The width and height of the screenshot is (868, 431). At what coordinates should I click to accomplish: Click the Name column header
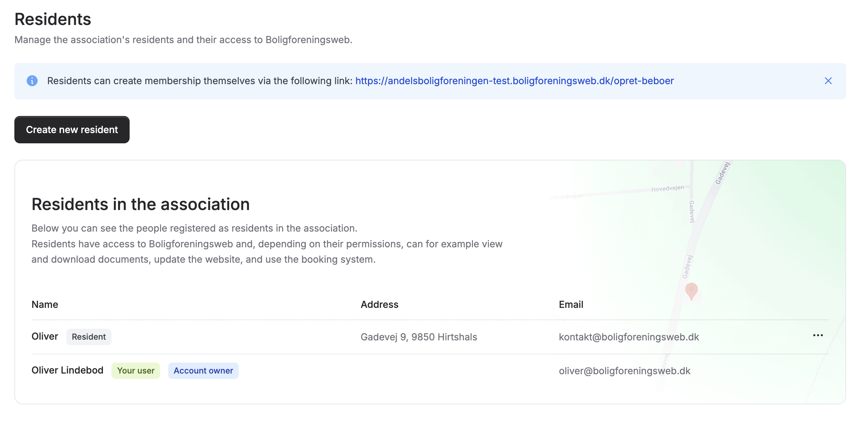click(x=45, y=304)
